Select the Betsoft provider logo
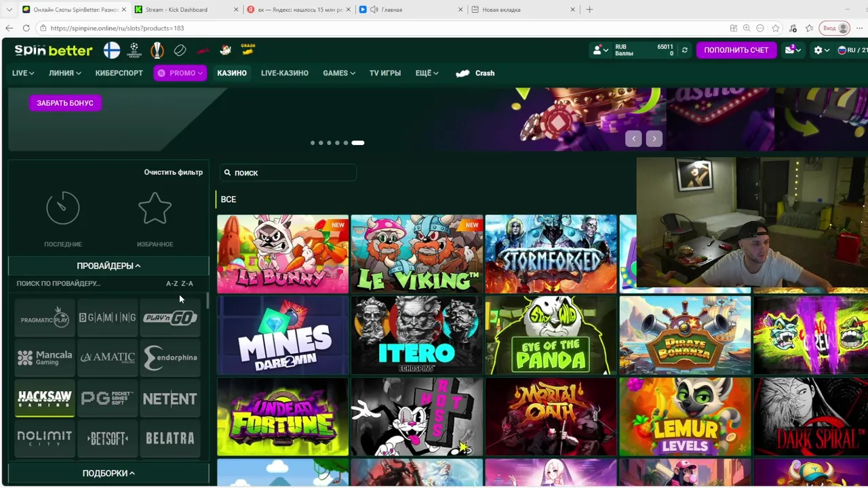 107,439
